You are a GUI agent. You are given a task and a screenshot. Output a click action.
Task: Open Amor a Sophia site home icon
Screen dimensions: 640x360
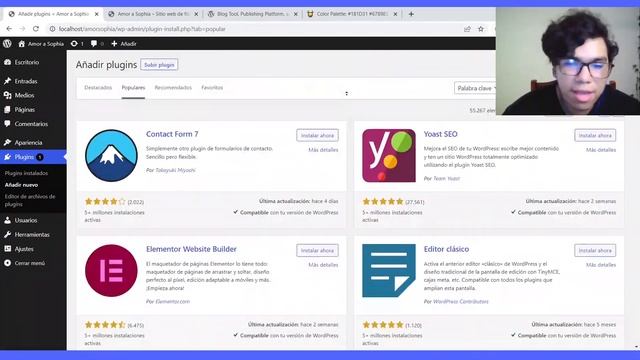(x=22, y=44)
